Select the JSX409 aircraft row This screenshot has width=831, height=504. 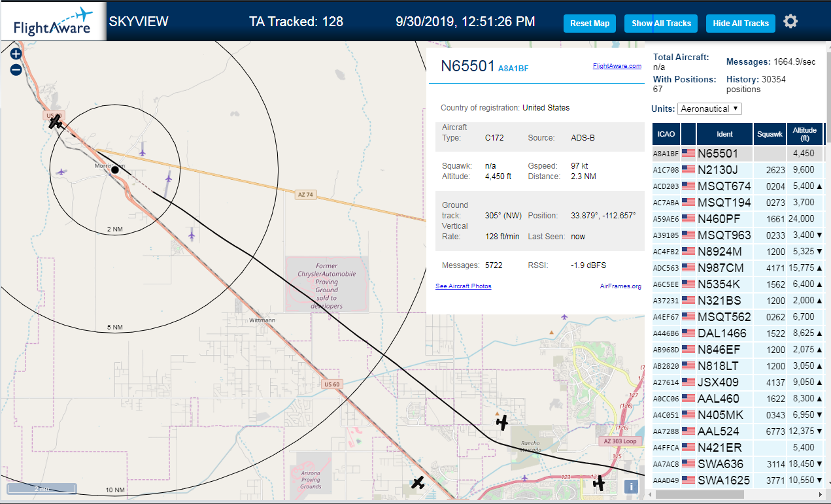tap(738, 382)
